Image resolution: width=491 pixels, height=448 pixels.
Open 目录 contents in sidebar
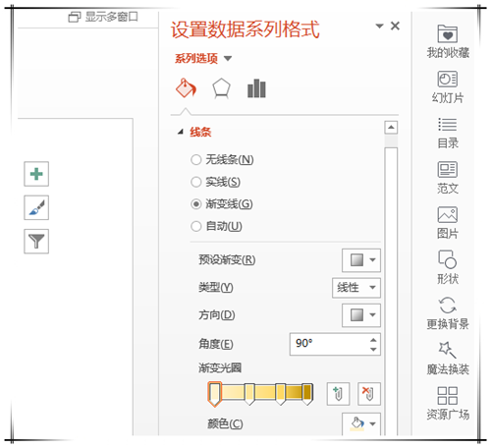(x=448, y=133)
